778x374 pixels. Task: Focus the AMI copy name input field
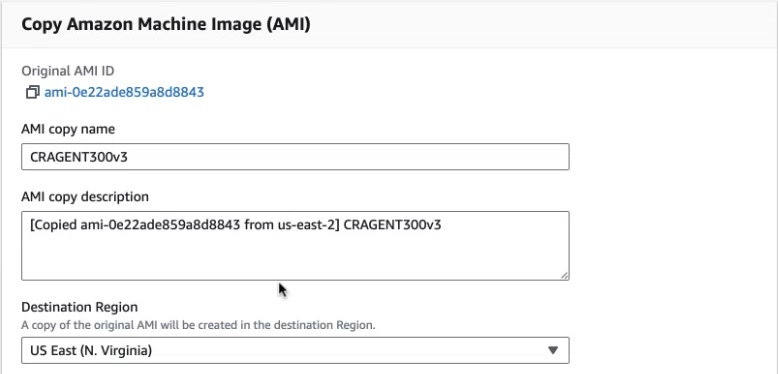click(295, 157)
